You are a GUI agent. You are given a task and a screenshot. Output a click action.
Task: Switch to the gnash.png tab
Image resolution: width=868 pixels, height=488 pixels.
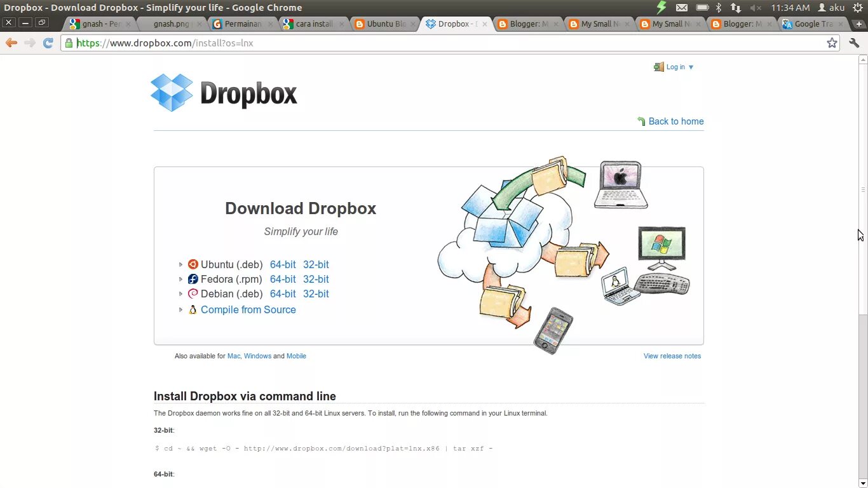click(172, 24)
